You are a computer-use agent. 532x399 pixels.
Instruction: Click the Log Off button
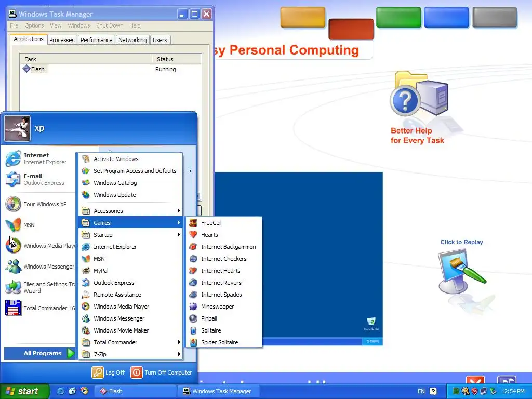[x=109, y=373]
